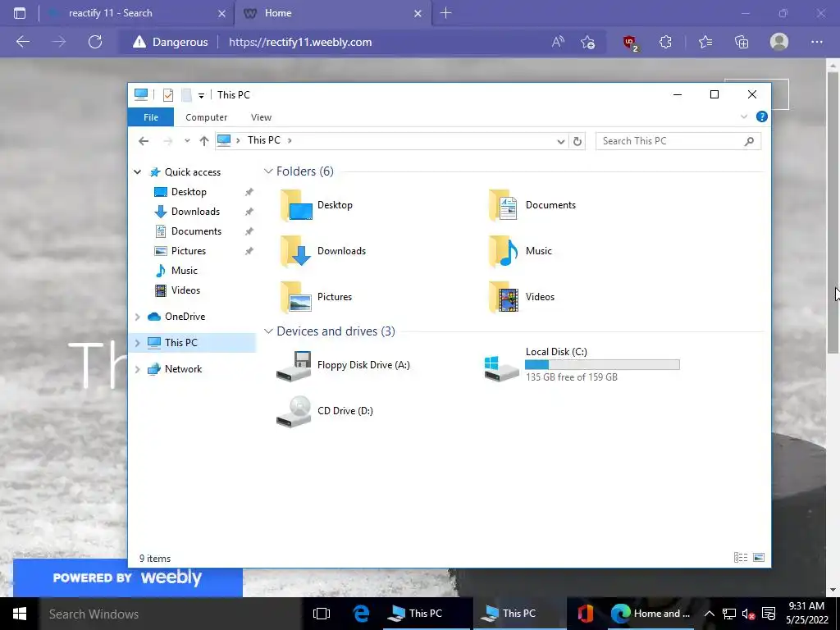This screenshot has height=630, width=840.
Task: Reload the page in Edge
Action: (x=95, y=43)
